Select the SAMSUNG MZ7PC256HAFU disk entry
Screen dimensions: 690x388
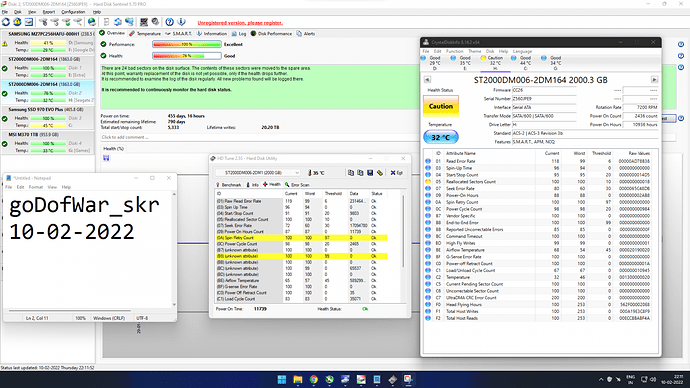[x=48, y=42]
